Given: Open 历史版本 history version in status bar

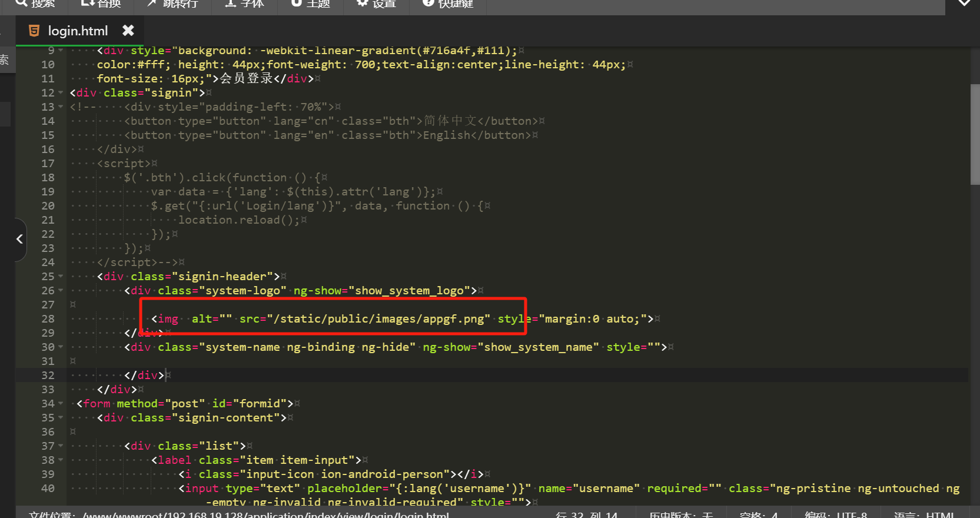Looking at the screenshot, I should coord(681,514).
